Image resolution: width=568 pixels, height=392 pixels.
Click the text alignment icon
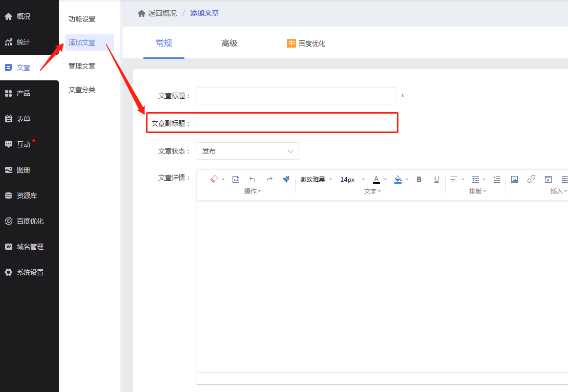pos(454,179)
